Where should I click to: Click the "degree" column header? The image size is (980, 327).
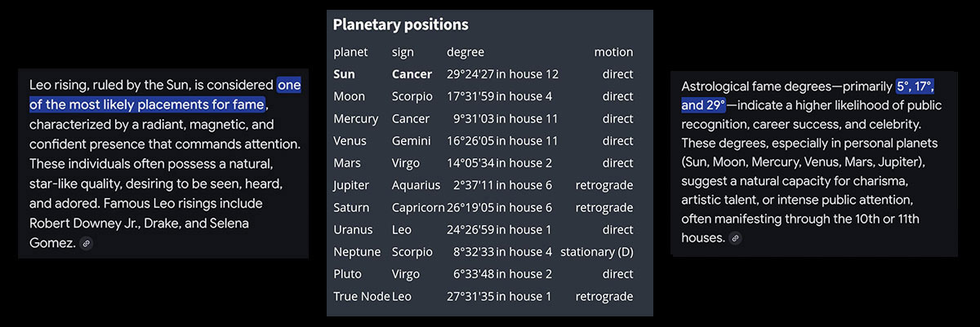(465, 52)
